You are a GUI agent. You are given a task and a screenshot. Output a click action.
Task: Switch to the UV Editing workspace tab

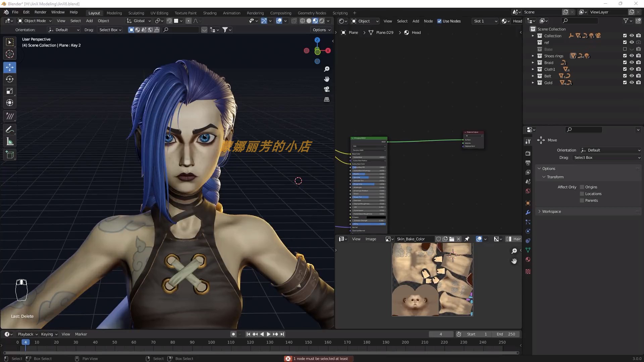click(x=159, y=13)
